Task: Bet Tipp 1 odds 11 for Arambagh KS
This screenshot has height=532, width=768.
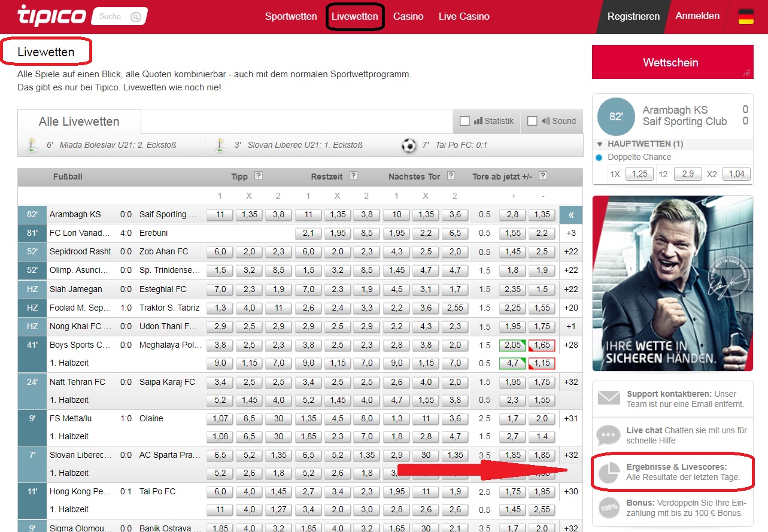Action: pyautogui.click(x=220, y=215)
